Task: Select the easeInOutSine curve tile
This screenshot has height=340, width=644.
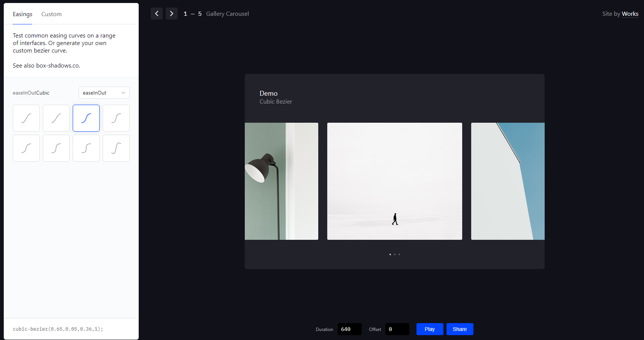Action: 26,118
